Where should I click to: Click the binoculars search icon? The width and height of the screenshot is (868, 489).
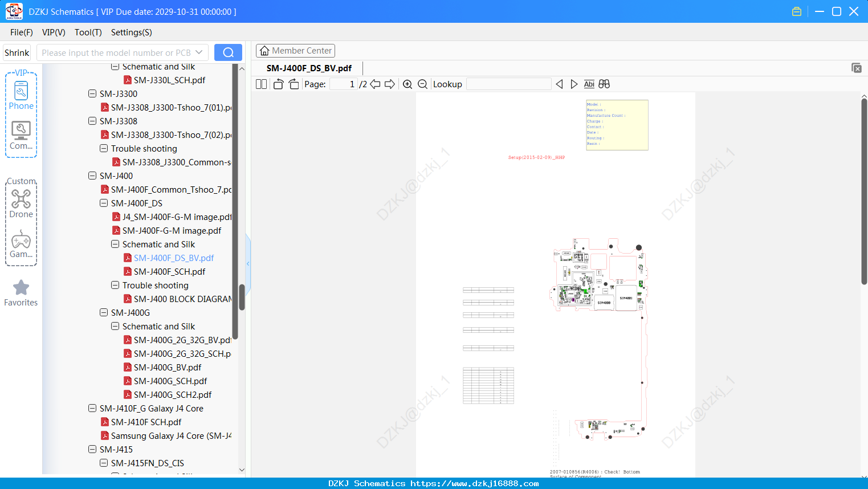click(604, 84)
